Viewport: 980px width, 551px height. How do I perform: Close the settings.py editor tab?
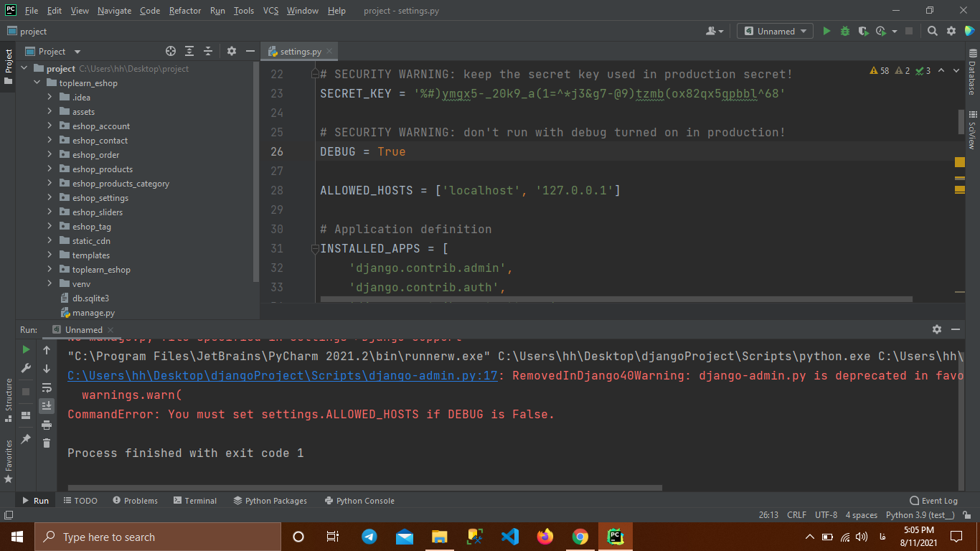(x=329, y=52)
